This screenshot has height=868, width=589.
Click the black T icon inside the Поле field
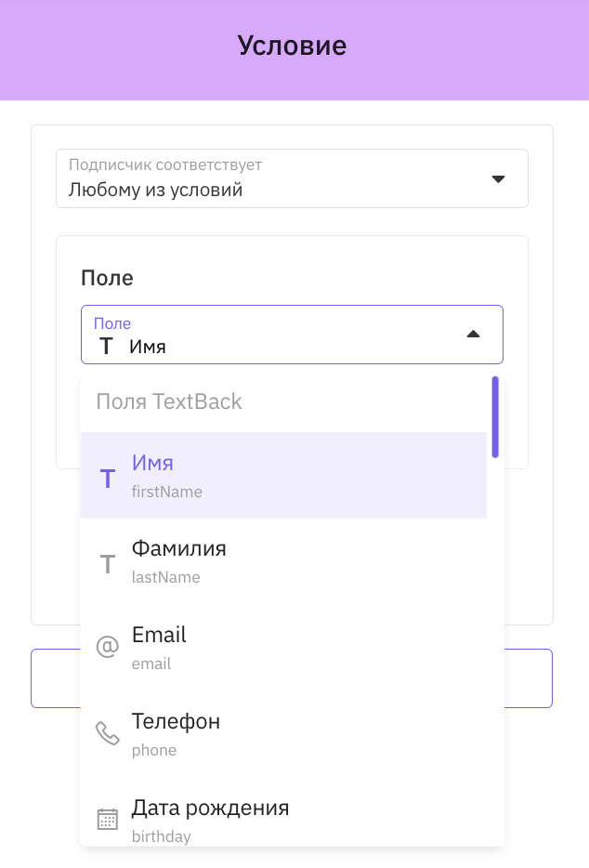coord(106,347)
